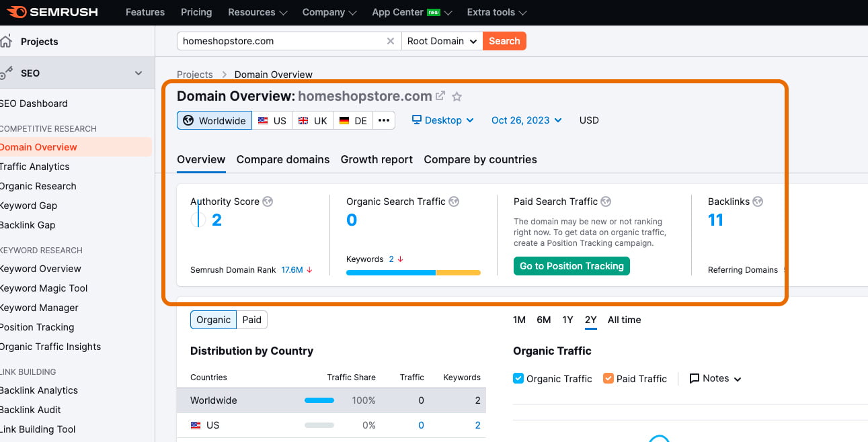The image size is (868, 442).
Task: Click the keywords distribution bar
Action: 413,273
